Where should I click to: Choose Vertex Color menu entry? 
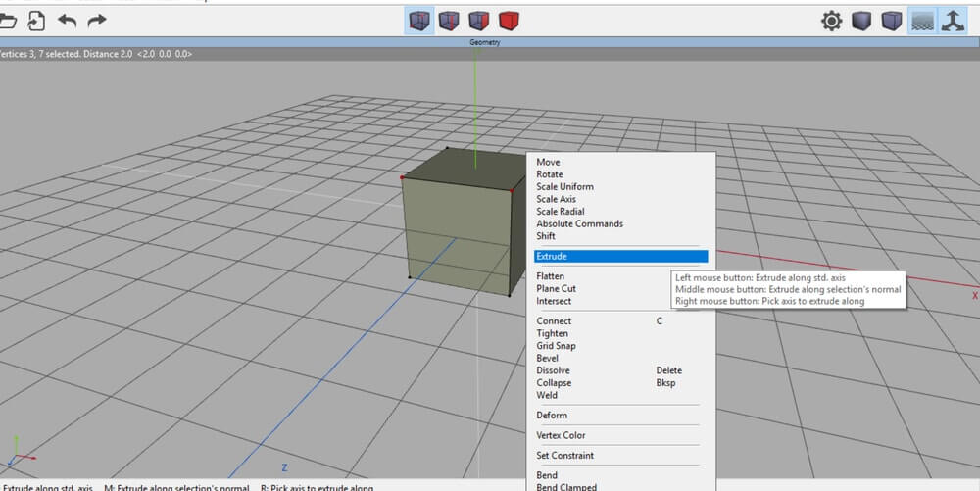(x=561, y=435)
